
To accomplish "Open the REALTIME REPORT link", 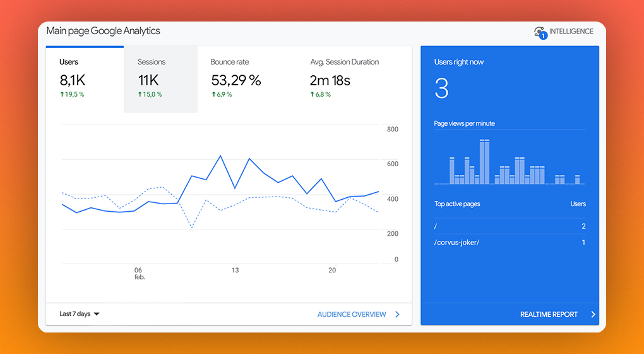I will 549,314.
